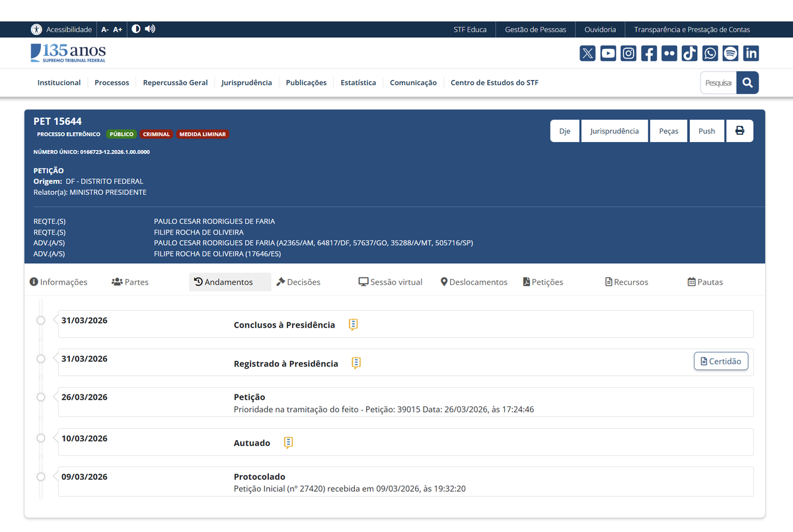
Task: Switch to the Informações tab
Action: [x=59, y=282]
